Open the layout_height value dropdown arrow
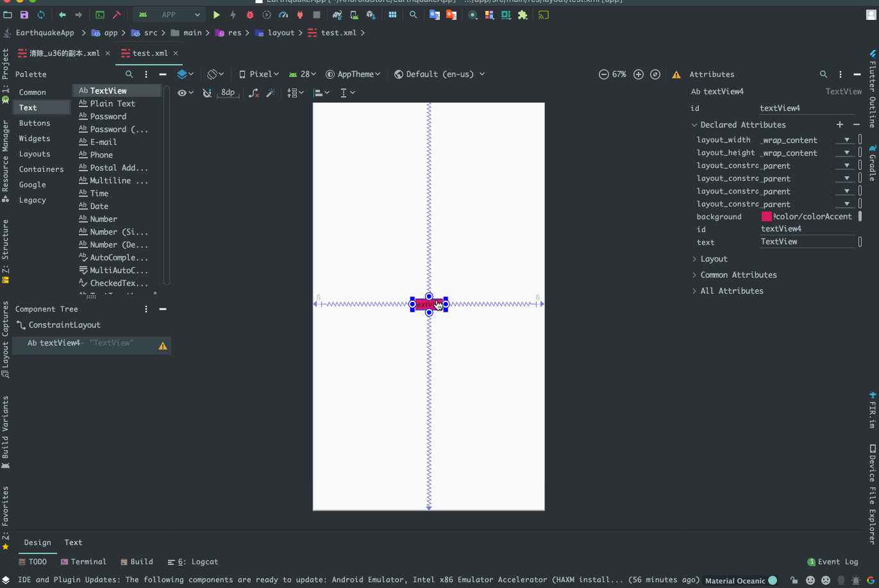This screenshot has height=588, width=879. (x=847, y=153)
